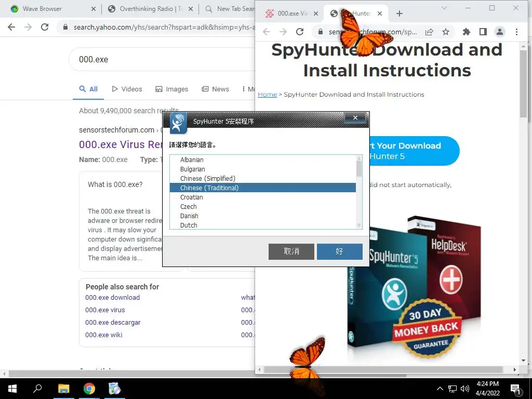Image resolution: width=532 pixels, height=399 pixels.
Task: Click forward arrow in Wave Browser window
Action: click(x=28, y=27)
